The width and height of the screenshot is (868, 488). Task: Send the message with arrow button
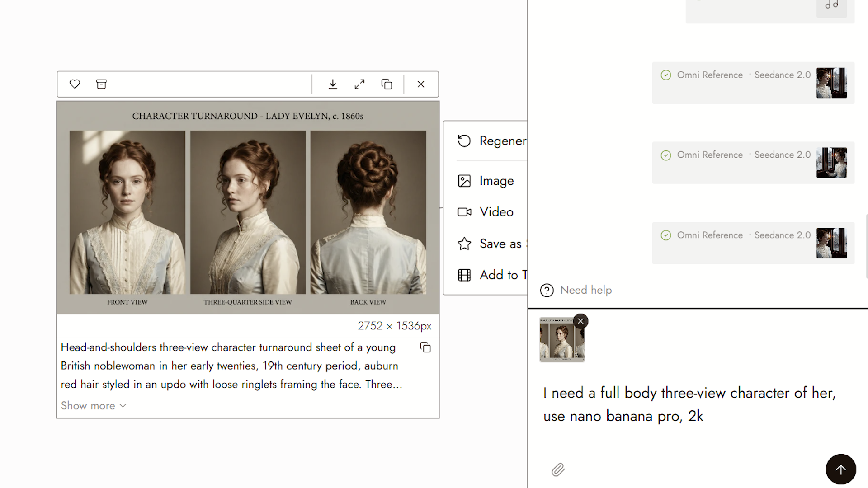841,469
